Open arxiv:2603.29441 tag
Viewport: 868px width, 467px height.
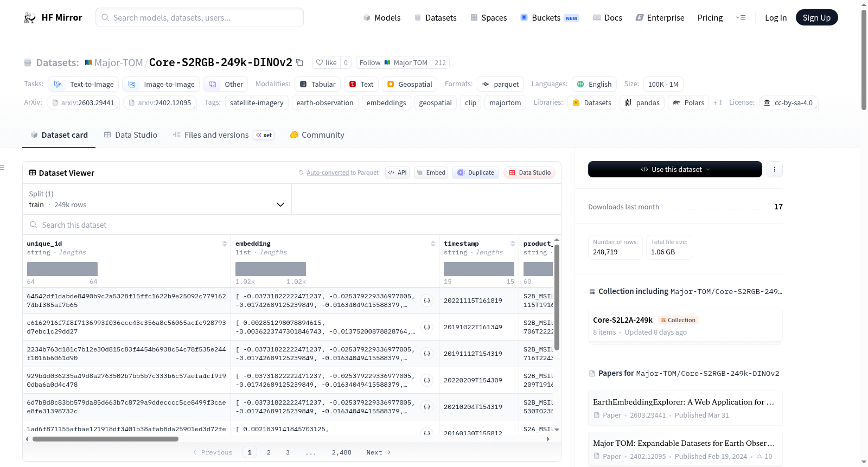coord(83,103)
